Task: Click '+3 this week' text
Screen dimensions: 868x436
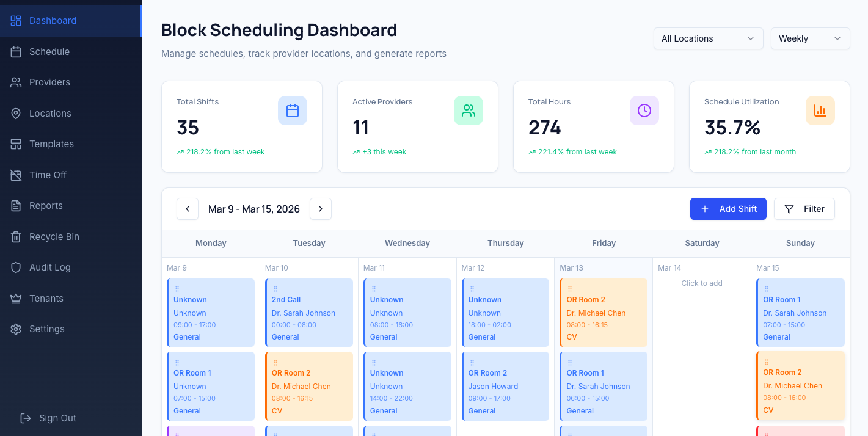Action: 384,152
